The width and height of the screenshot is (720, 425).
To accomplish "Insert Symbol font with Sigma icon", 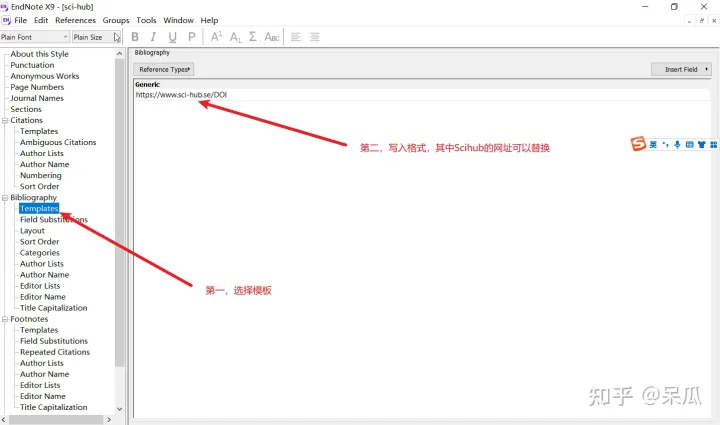I will (253, 37).
